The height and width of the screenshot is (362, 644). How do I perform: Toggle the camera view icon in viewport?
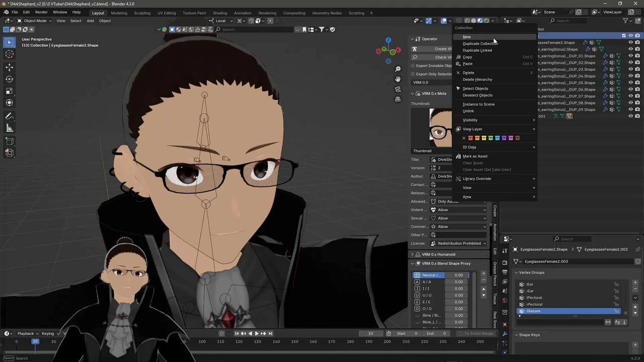pyautogui.click(x=397, y=89)
